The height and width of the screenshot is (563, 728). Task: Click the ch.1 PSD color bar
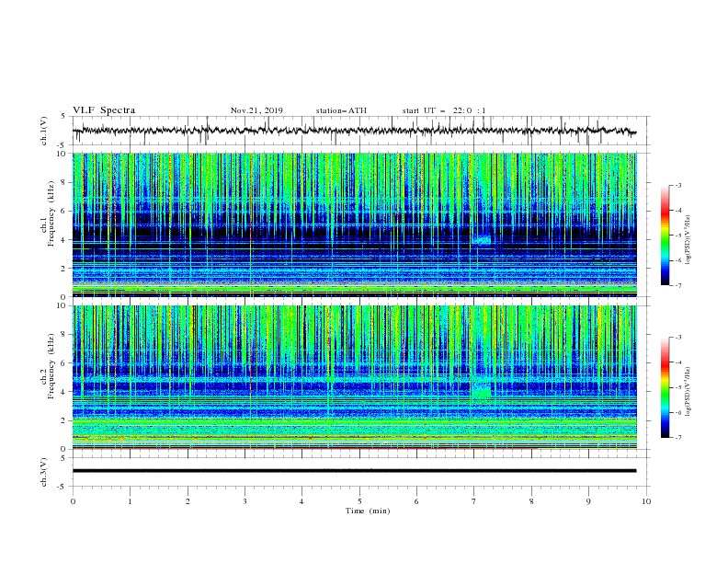(665, 236)
